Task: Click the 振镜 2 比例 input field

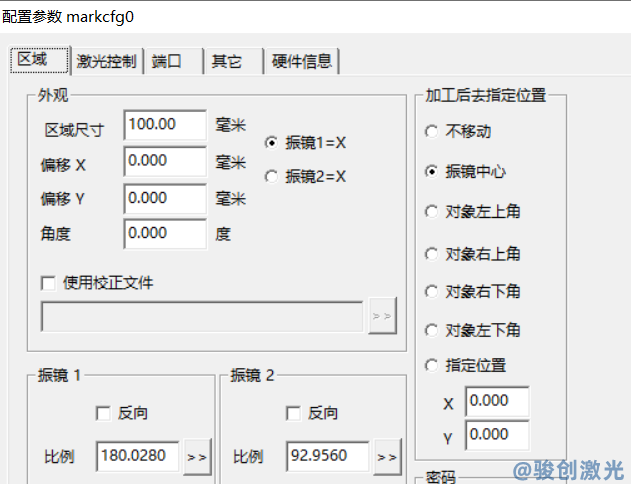Action: 327,456
